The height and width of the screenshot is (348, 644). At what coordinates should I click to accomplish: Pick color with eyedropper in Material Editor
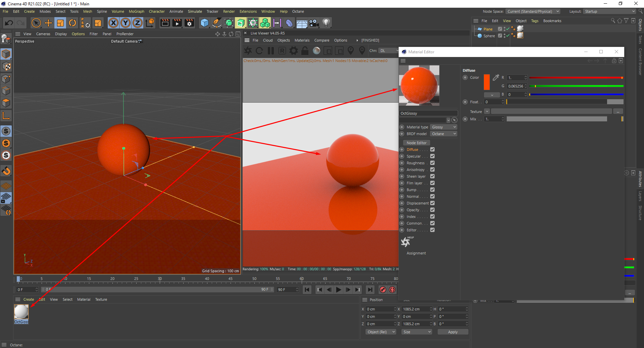click(x=496, y=78)
